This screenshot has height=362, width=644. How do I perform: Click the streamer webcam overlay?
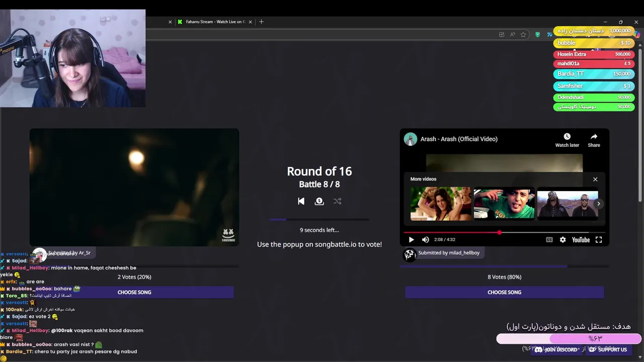pyautogui.click(x=73, y=58)
